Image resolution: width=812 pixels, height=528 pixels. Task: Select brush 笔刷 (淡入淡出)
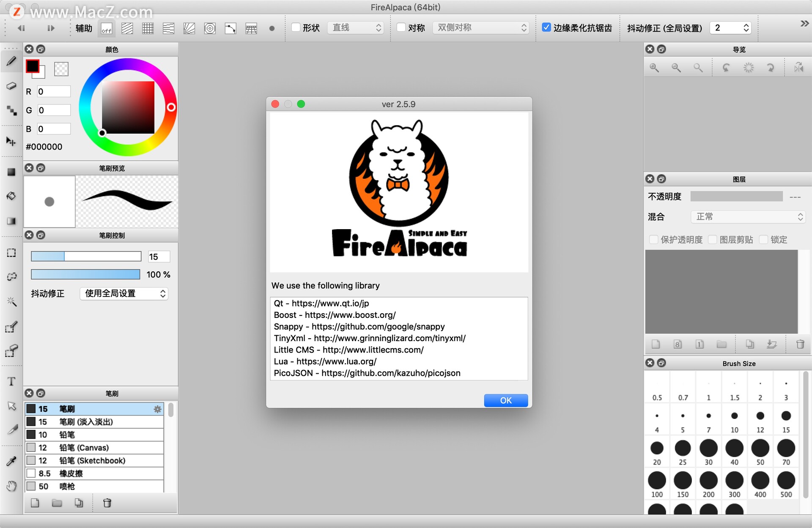95,422
